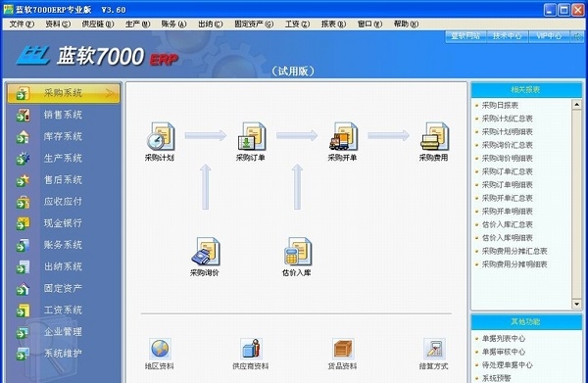Open 结算方式 settlement method icon

coord(434,349)
